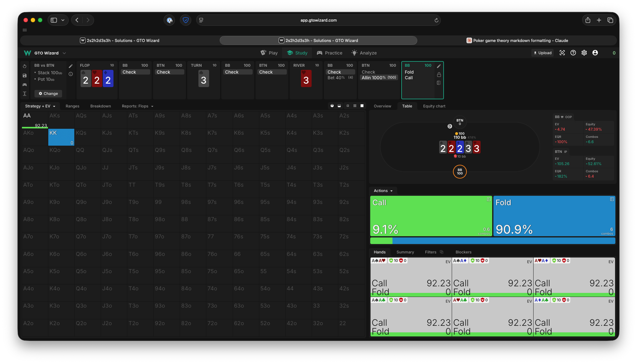Toggle the filled square matrix view
Screen dimensions: 637x364
(x=362, y=106)
